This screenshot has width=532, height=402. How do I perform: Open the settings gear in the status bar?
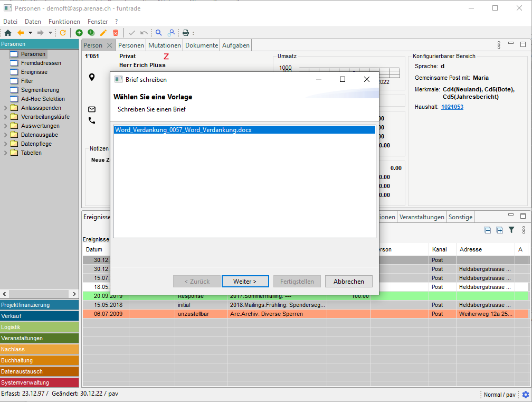525,395
